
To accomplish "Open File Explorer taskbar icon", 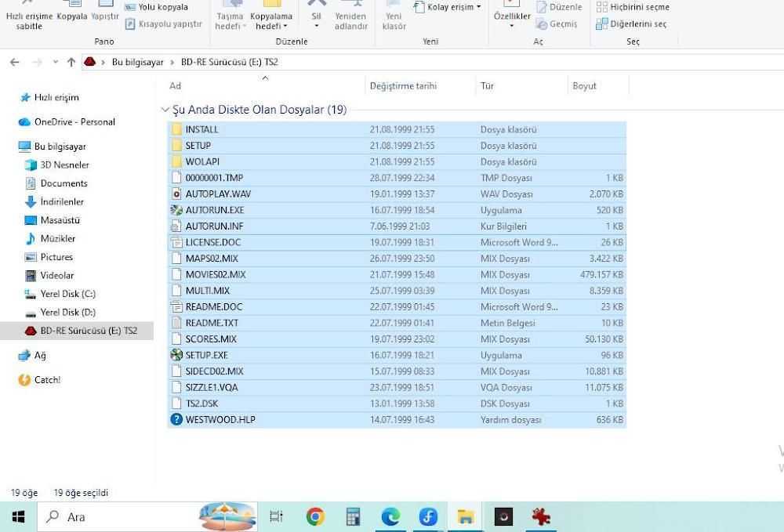I will (x=466, y=517).
